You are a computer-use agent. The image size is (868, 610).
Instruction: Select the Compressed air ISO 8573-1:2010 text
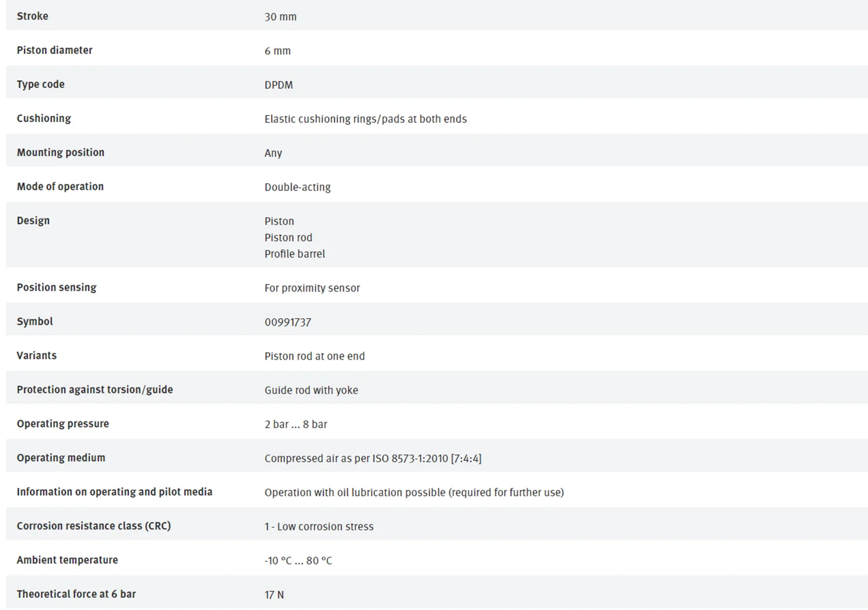[373, 459]
